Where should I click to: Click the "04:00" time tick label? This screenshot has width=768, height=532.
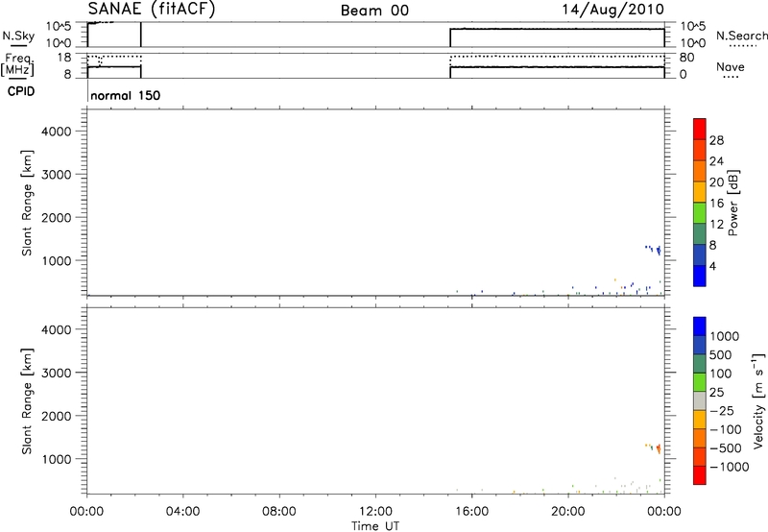182,512
